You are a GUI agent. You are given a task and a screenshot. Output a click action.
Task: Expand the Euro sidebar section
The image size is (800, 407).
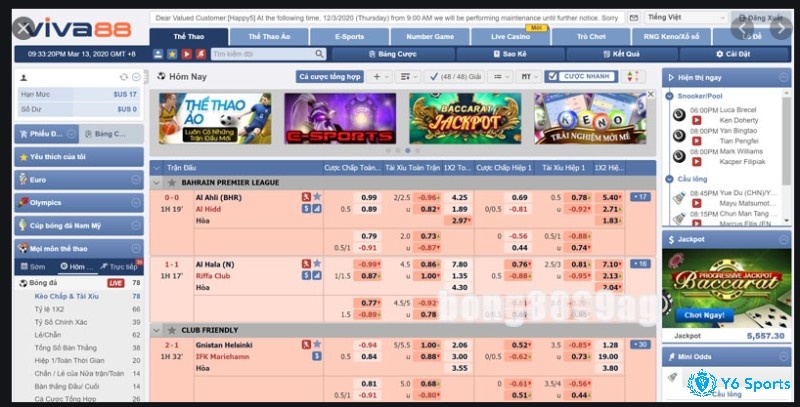point(136,180)
